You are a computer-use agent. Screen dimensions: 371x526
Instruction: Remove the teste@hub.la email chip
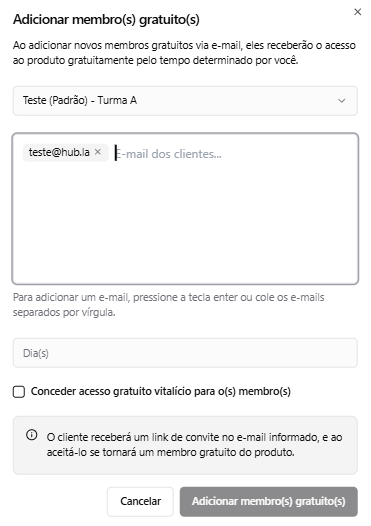tap(98, 152)
